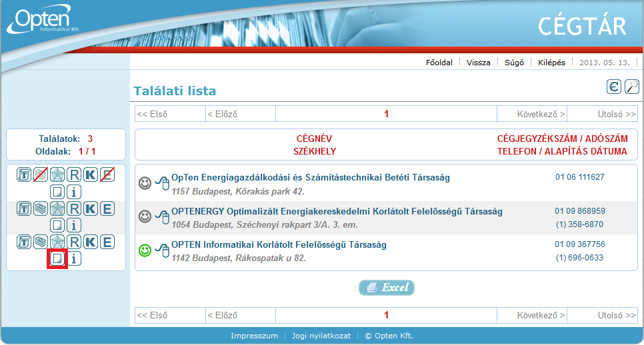
Task: Click phone number (1) 696-0633
Action: click(579, 258)
